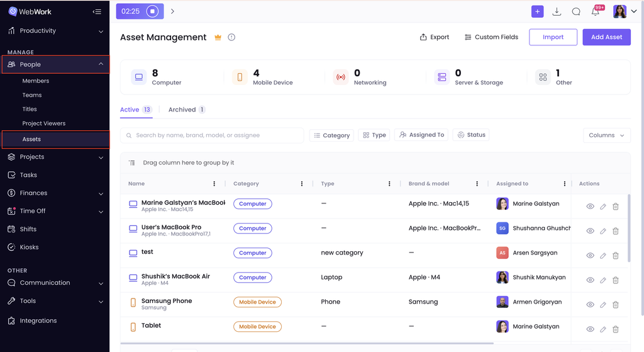The height and width of the screenshot is (352, 644).
Task: Open Members in the sidebar
Action: coord(36,81)
